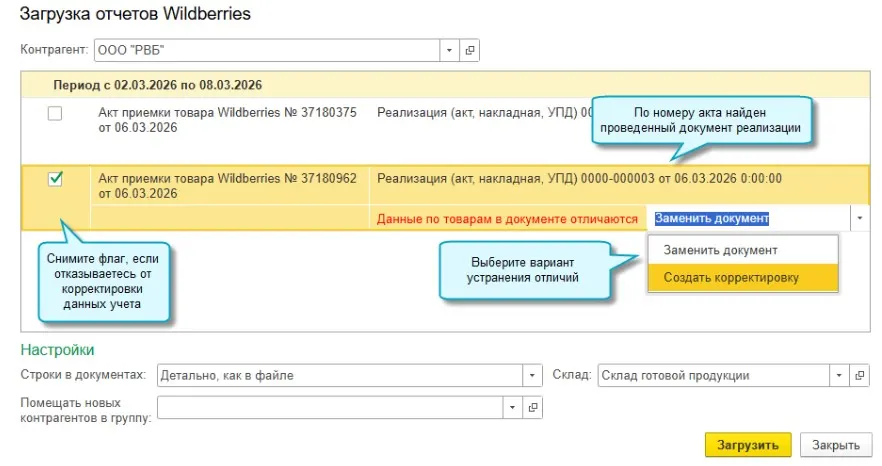
Task: Click the red warning Данные по товарам отличаются
Action: coord(507,219)
